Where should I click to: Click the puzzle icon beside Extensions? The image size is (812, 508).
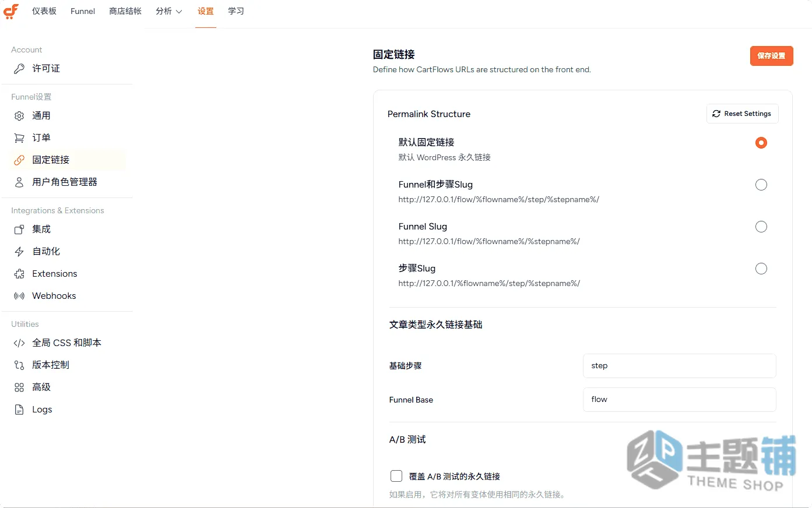19,274
